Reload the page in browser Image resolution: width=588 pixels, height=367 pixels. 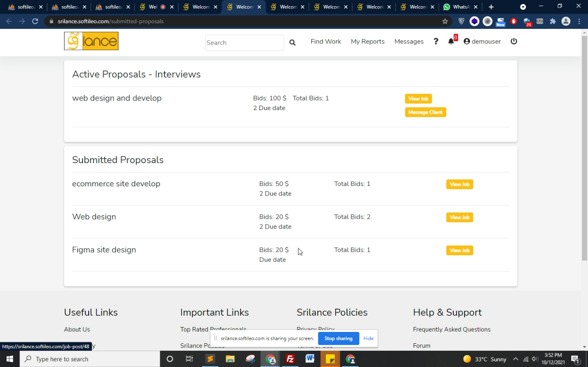tap(35, 21)
